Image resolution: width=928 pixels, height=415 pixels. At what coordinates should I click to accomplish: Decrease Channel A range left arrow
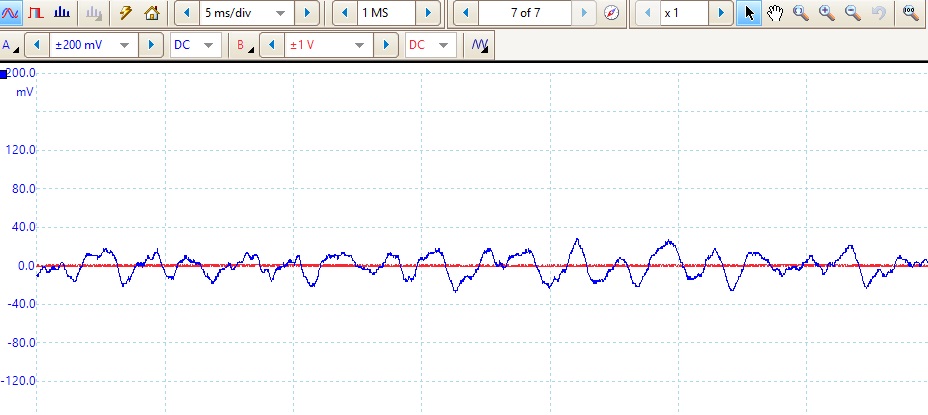pos(37,45)
